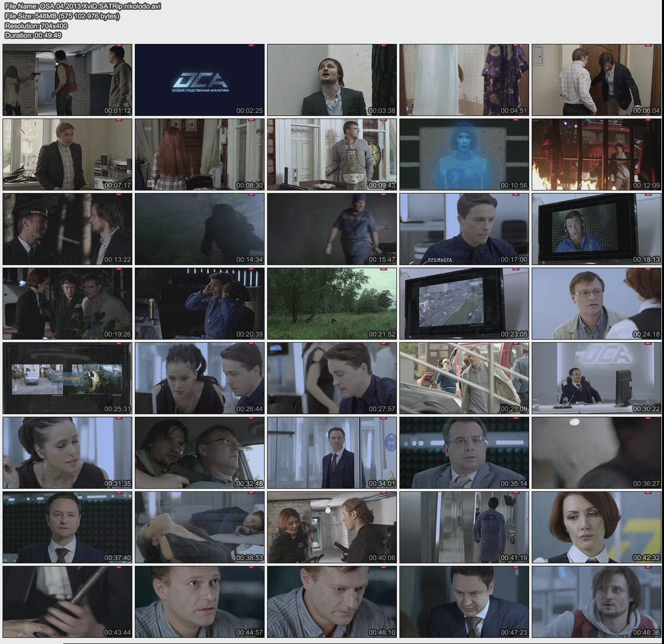Open the apron man frame at 00:09:43

point(332,154)
